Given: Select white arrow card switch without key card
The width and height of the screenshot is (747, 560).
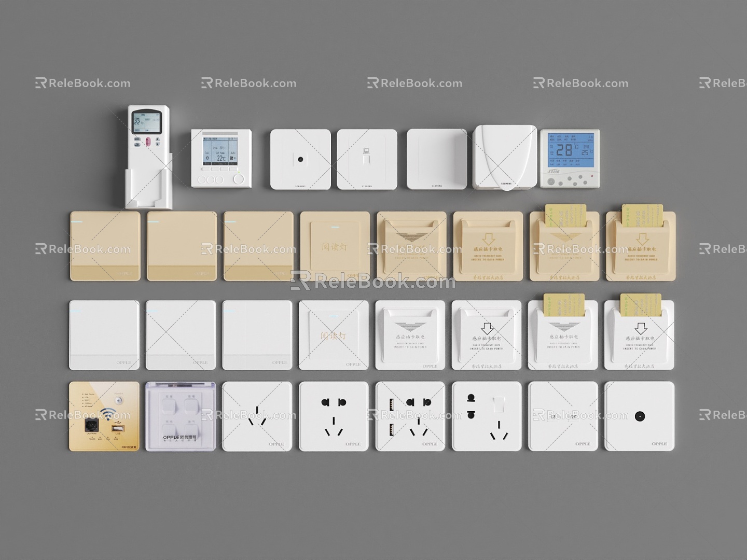Looking at the screenshot, I should [x=487, y=335].
